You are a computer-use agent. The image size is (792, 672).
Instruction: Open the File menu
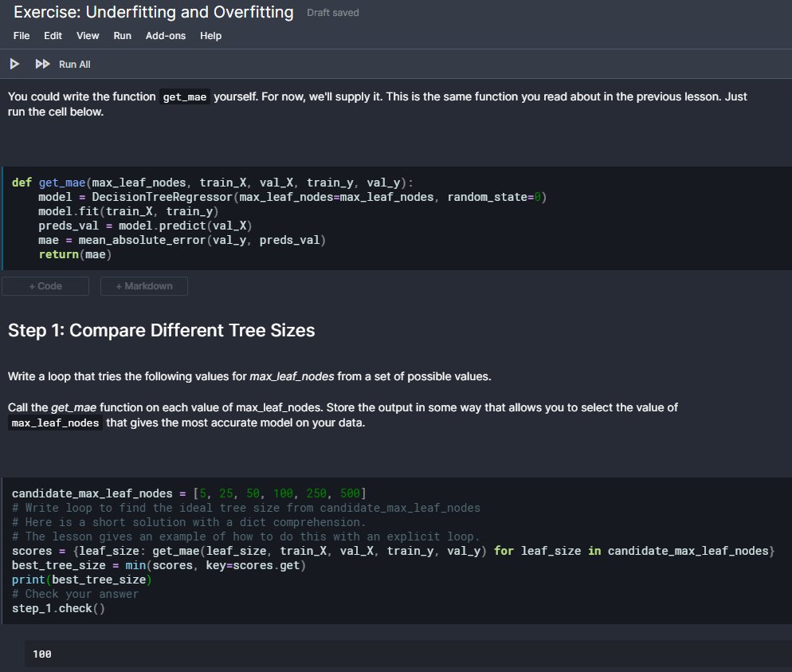(x=22, y=36)
